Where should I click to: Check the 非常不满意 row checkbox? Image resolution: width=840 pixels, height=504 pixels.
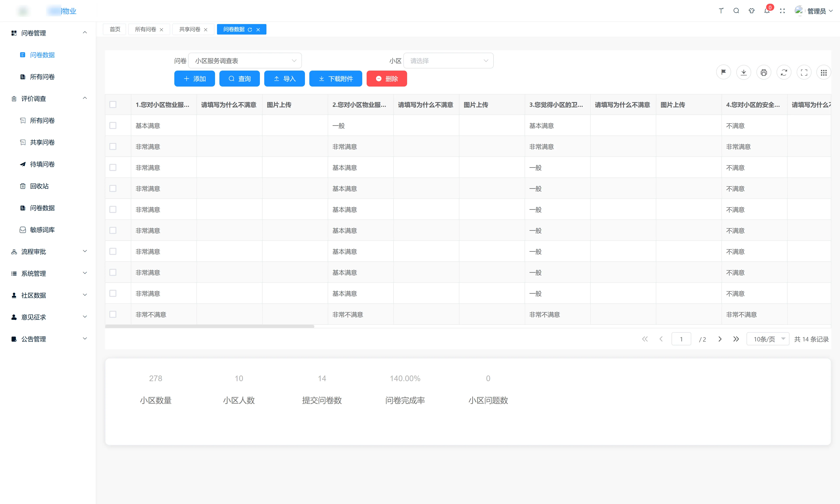113,315
